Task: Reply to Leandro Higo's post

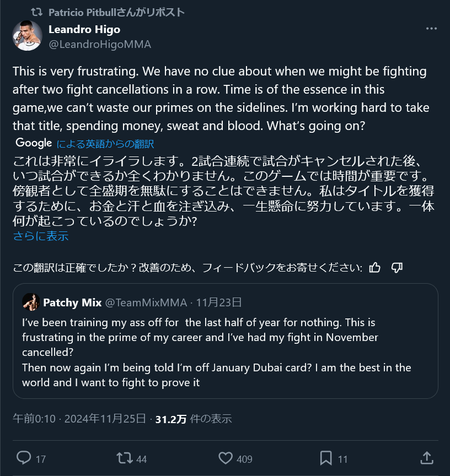Action: (24, 458)
